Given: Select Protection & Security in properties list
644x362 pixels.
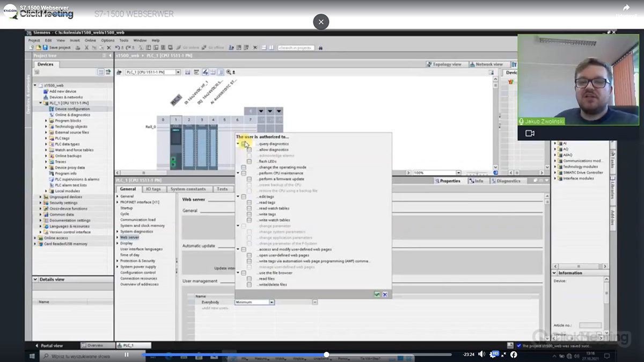Looking at the screenshot, I should (x=137, y=260).
